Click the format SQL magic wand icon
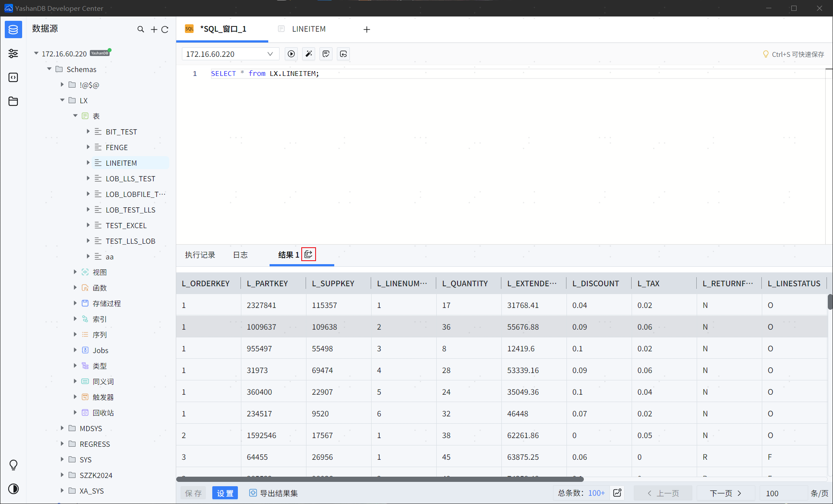Viewport: 833px width, 504px height. [x=309, y=54]
